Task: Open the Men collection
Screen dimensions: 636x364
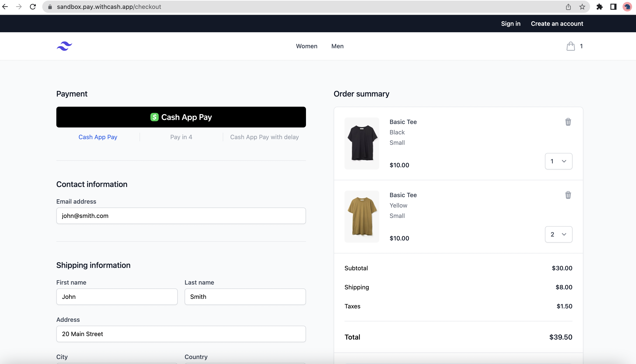Action: coord(337,46)
